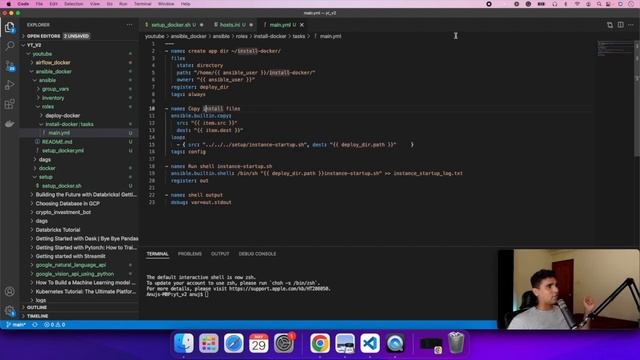
Task: Open Safari from the Dock
Action: click(234, 343)
